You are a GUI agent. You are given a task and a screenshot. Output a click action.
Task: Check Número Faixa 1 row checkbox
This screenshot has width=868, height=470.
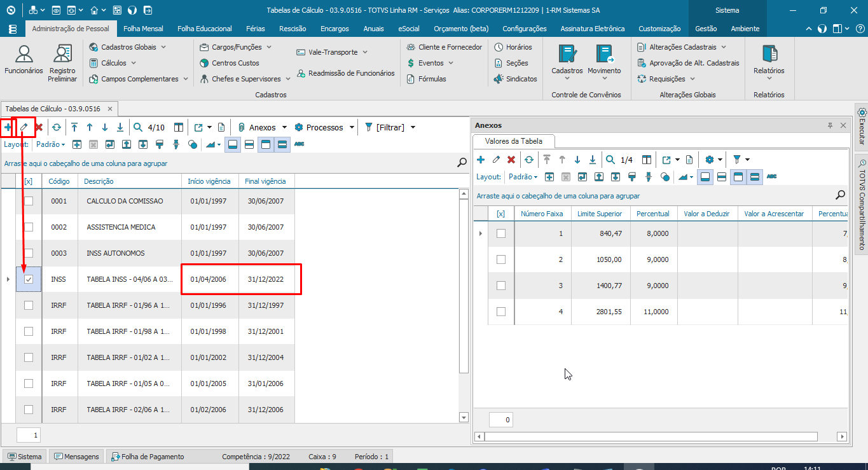(501, 233)
